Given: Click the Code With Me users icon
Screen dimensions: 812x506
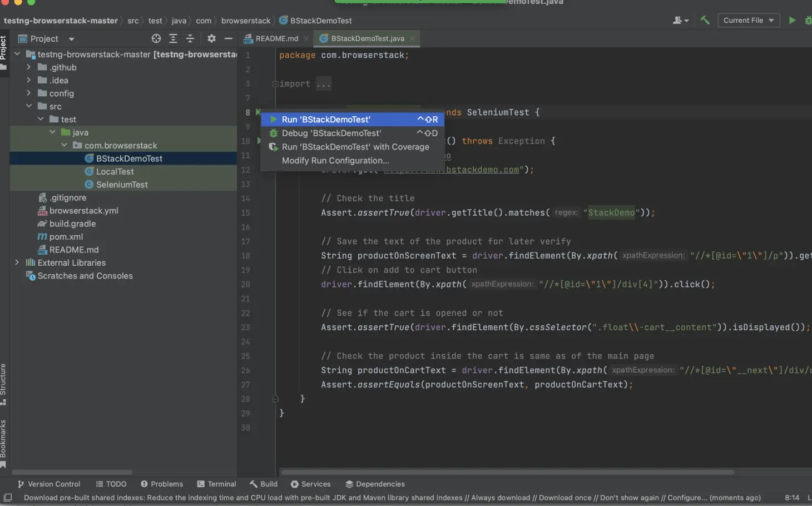Looking at the screenshot, I should click(678, 20).
